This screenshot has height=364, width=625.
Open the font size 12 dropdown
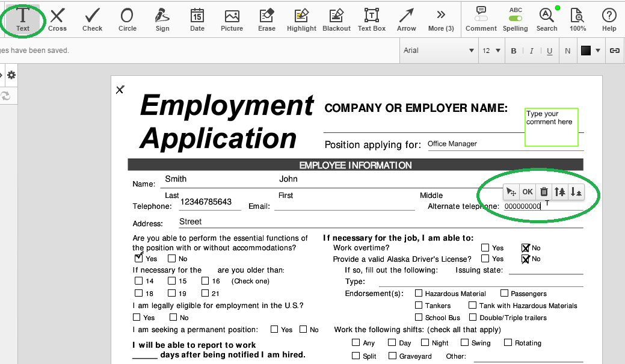click(491, 51)
